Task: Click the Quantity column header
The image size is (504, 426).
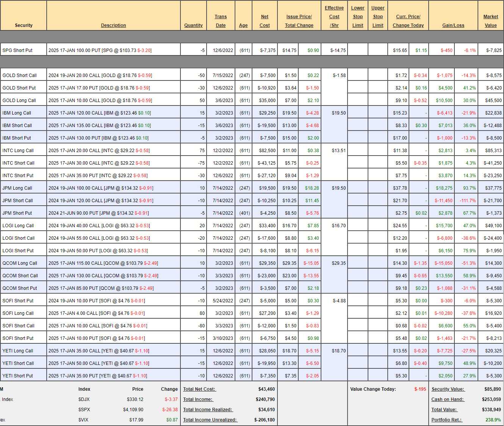Action: click(x=193, y=25)
